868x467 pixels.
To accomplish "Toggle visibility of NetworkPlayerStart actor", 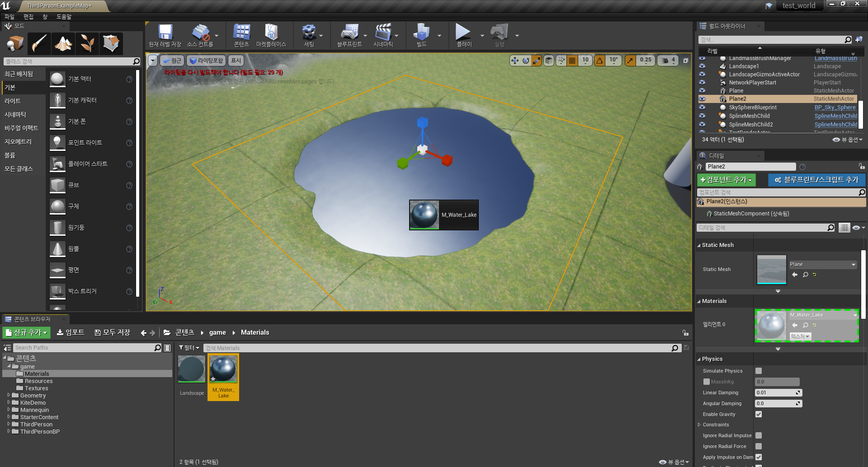I will pos(702,83).
